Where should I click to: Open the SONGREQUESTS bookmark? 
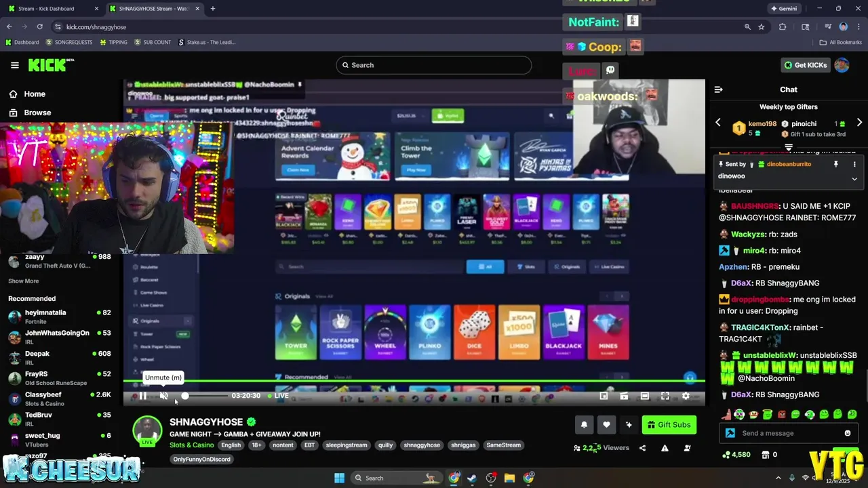click(69, 42)
